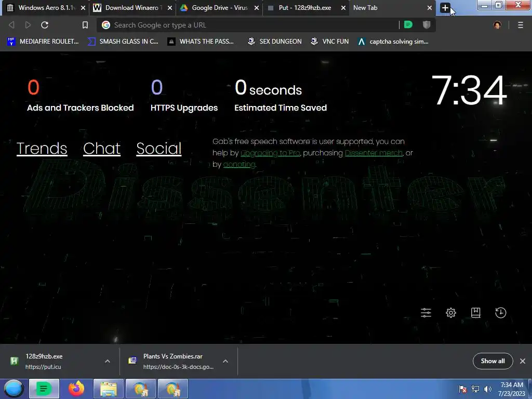Open Windows Explorer folder in taskbar
This screenshot has height=399, width=532.
[x=109, y=389]
